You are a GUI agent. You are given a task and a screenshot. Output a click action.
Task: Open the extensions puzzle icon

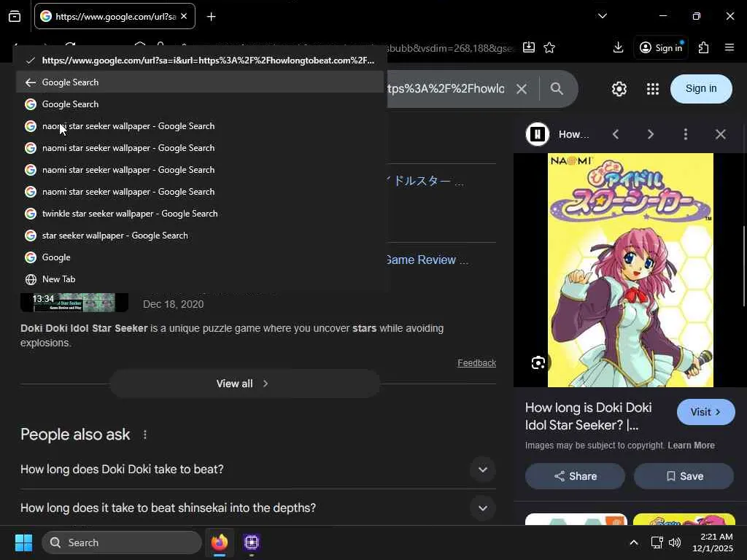pyautogui.click(x=703, y=47)
